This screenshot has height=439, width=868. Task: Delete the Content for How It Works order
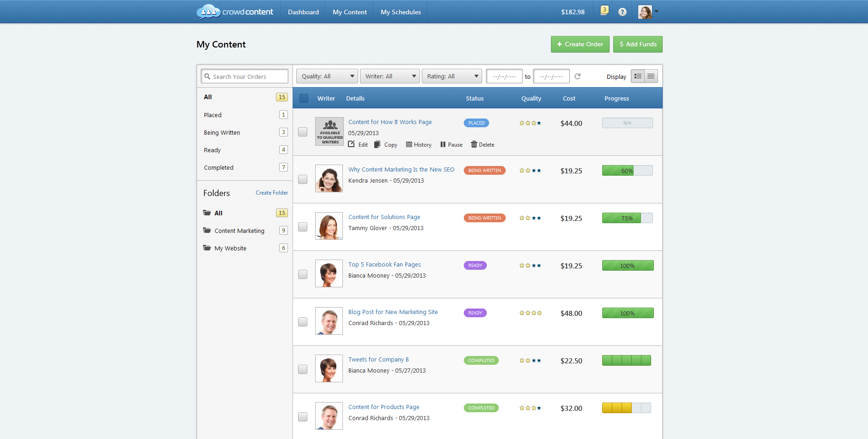click(474, 144)
